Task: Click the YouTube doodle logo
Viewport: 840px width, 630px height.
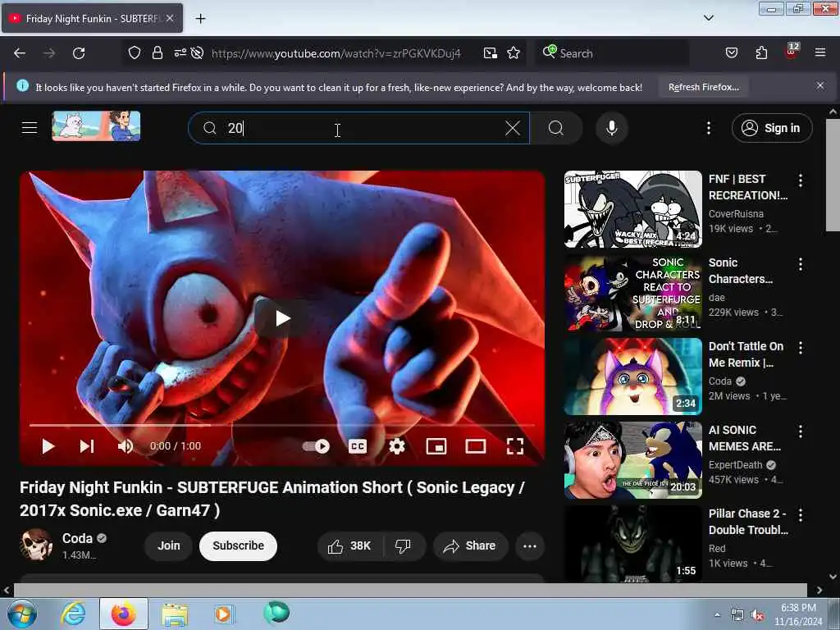Action: point(97,126)
